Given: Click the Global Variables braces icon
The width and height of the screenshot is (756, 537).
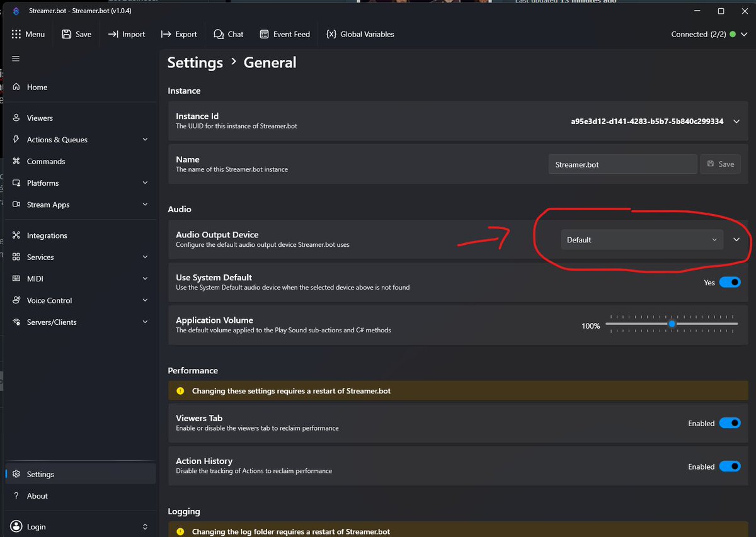Looking at the screenshot, I should (x=331, y=34).
